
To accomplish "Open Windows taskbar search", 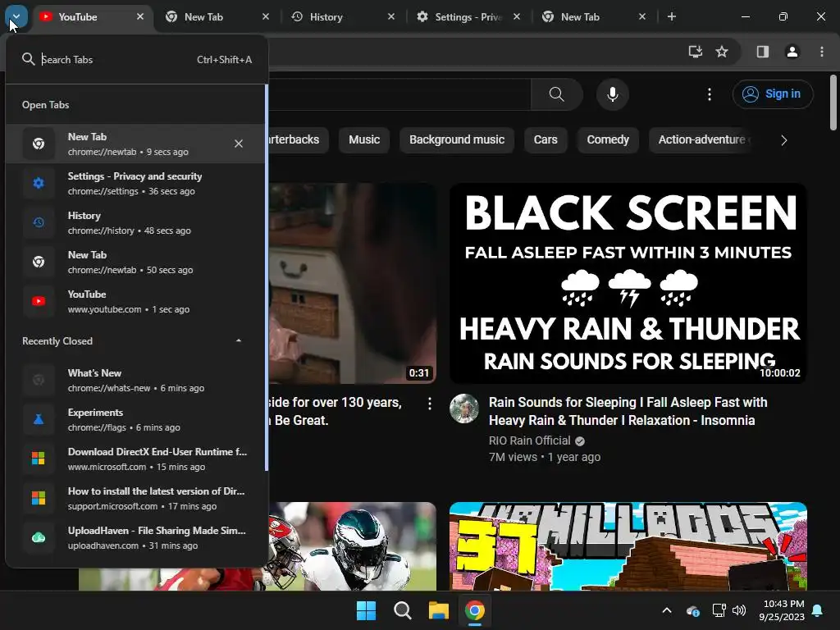I will (x=402, y=610).
